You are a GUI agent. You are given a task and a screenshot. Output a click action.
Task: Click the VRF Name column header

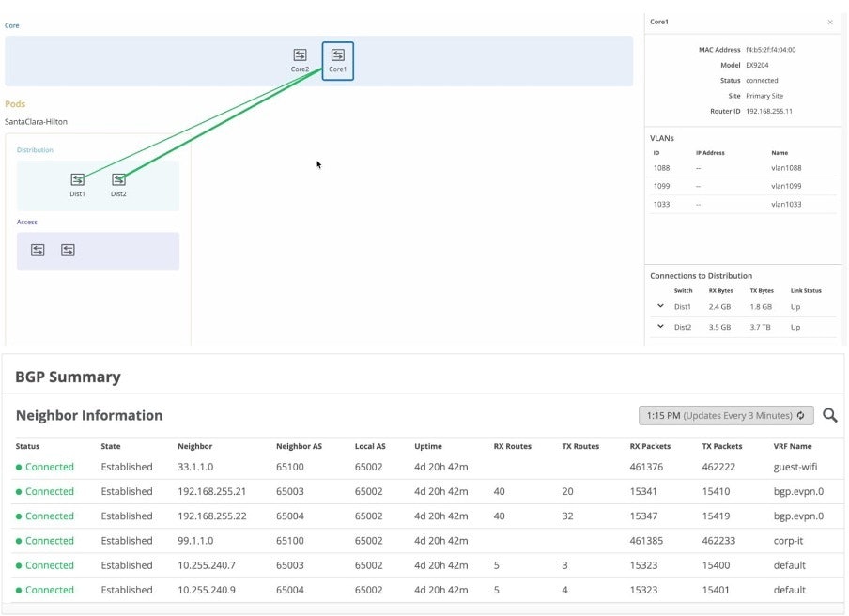[x=793, y=446]
